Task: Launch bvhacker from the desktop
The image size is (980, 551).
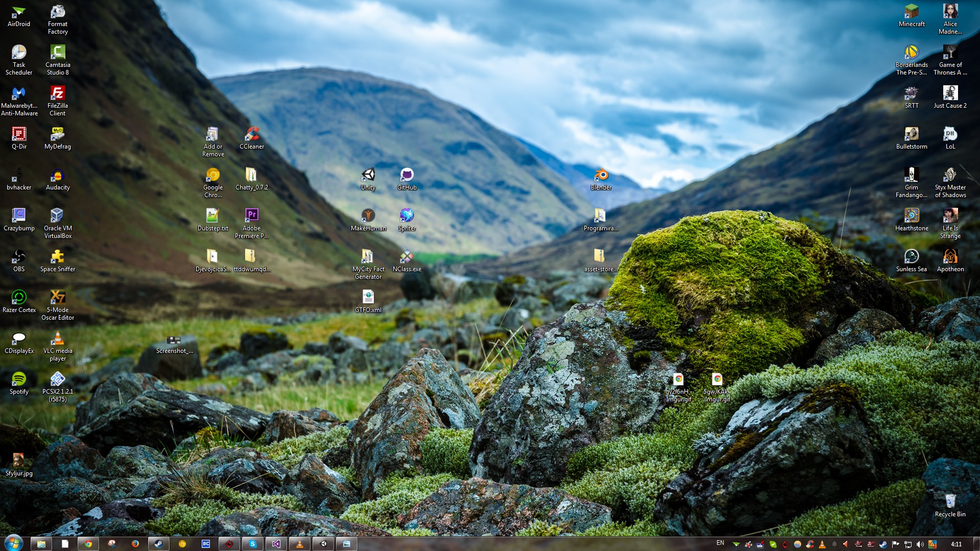Action: (19, 179)
